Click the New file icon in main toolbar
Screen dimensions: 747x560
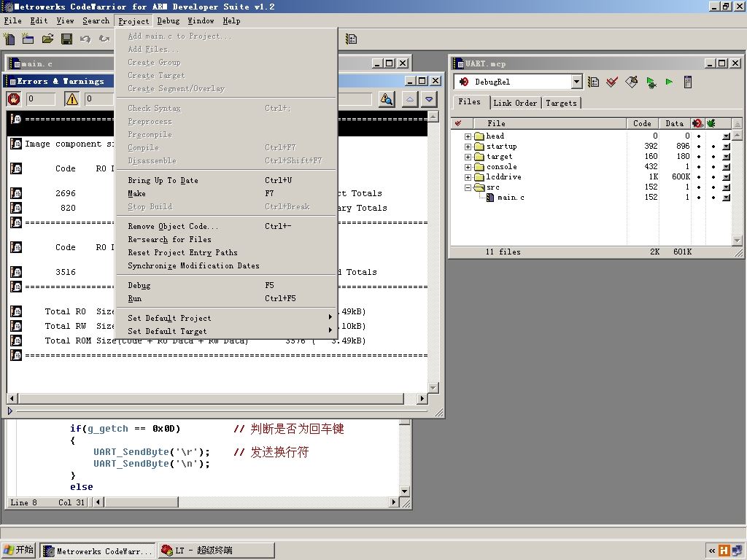click(x=9, y=39)
